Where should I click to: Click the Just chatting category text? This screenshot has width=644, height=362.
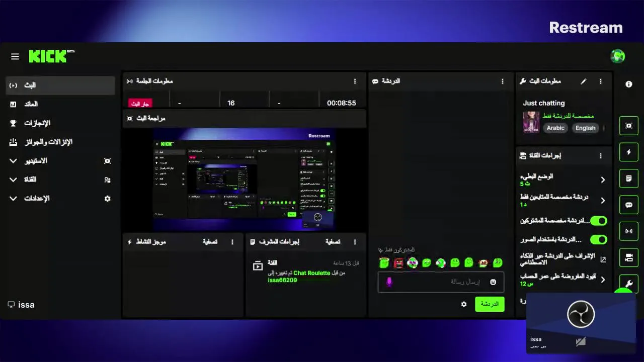point(544,103)
